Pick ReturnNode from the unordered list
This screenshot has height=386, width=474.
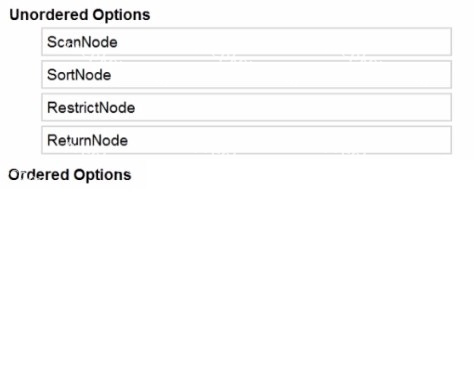(247, 140)
